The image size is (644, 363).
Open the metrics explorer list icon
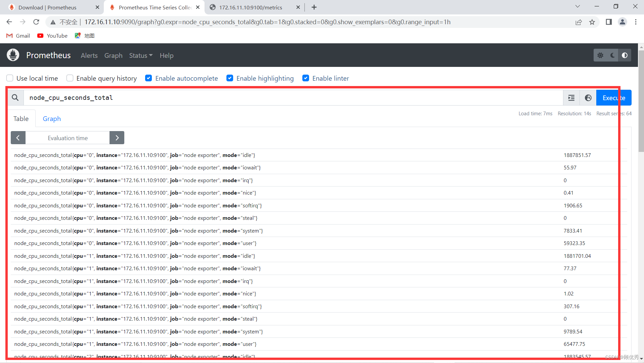pyautogui.click(x=571, y=97)
